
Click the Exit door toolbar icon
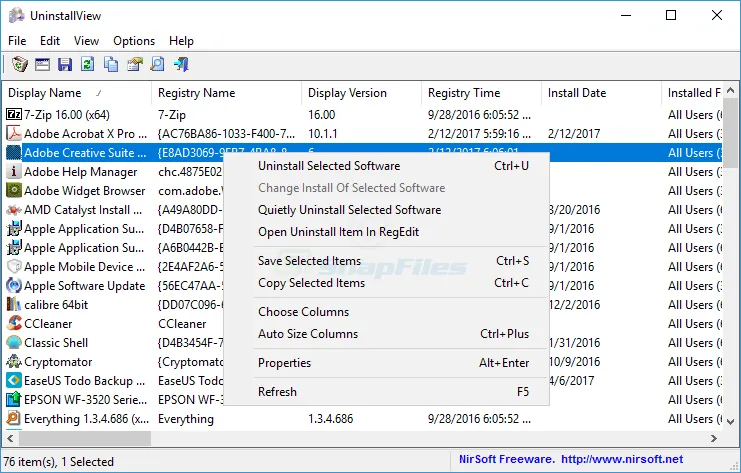coord(181,64)
